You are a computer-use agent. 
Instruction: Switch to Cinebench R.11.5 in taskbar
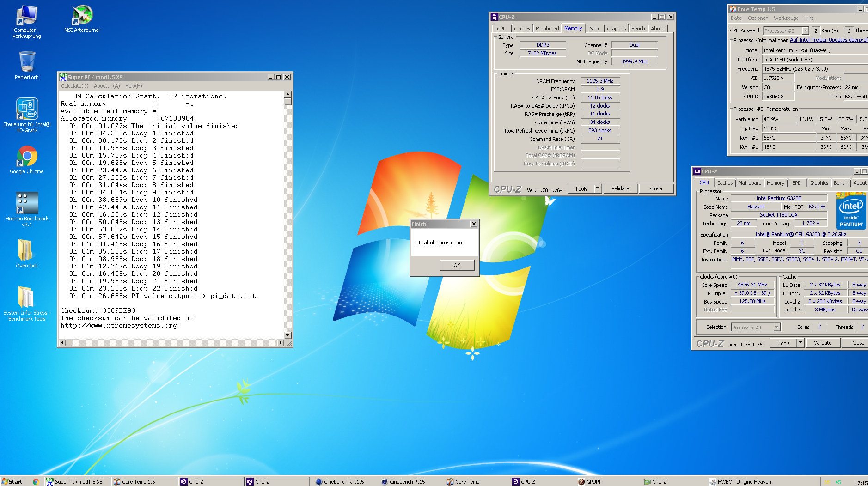(340, 481)
